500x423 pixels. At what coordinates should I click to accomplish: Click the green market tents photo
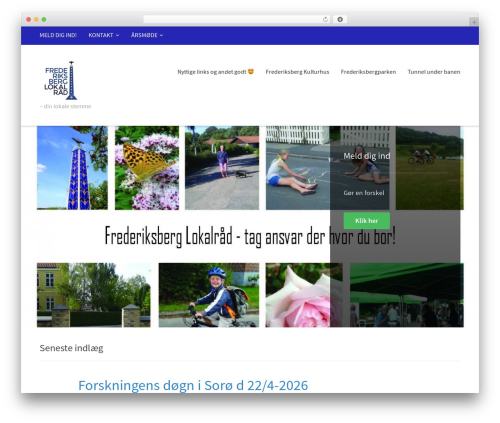click(407, 295)
